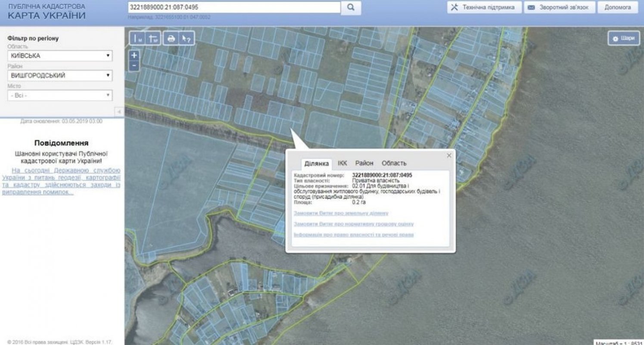Viewport: 644px width, 345px height.
Task: Activate the identify parcel cursor tool
Action: point(186,38)
